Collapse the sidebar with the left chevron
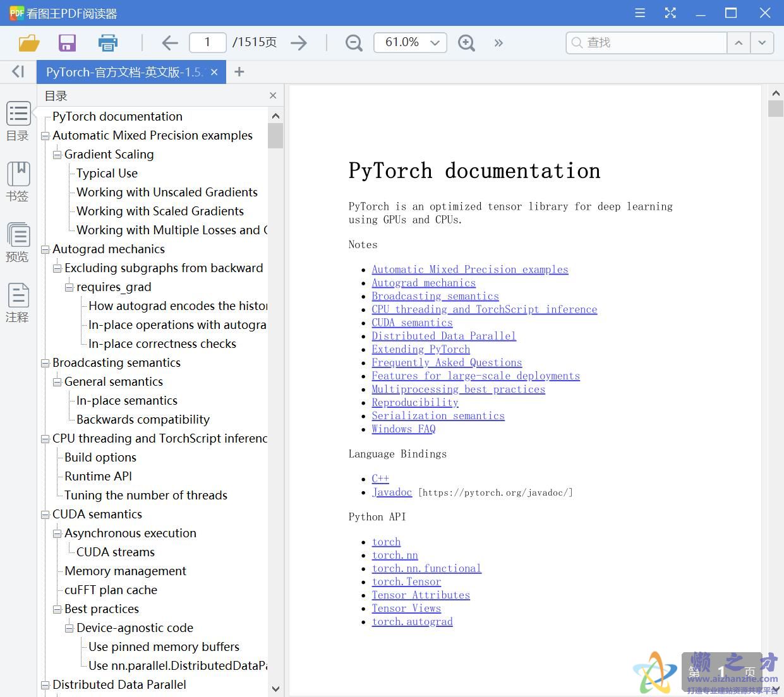The width and height of the screenshot is (784, 697). [x=16, y=71]
